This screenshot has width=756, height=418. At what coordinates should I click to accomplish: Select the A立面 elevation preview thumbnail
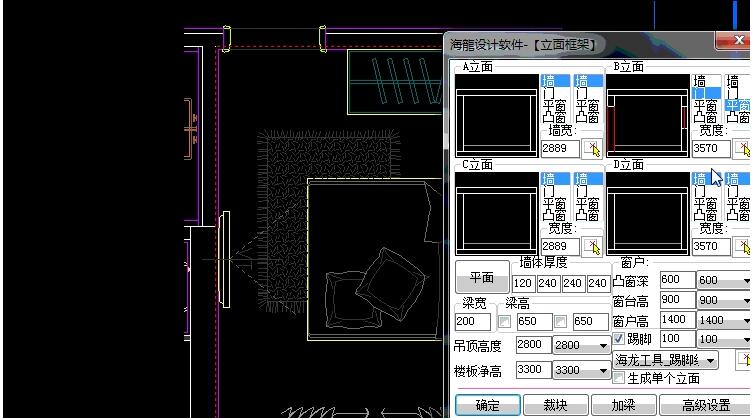[x=496, y=114]
